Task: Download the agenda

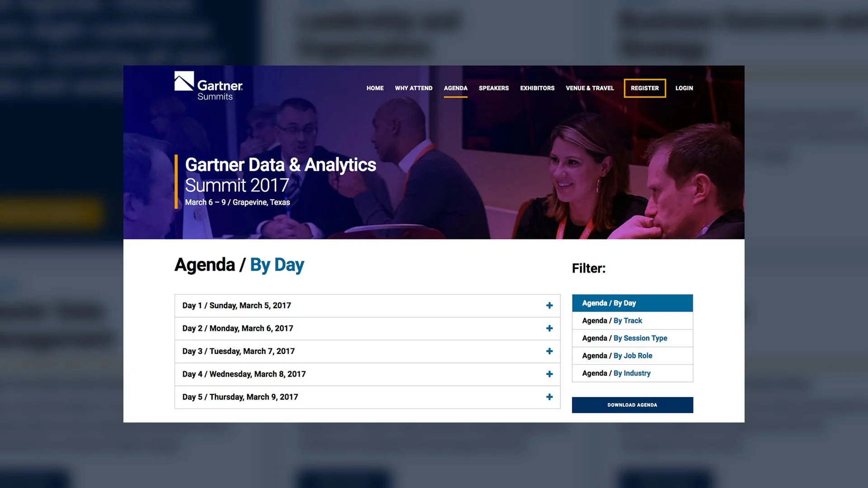Action: pos(632,405)
